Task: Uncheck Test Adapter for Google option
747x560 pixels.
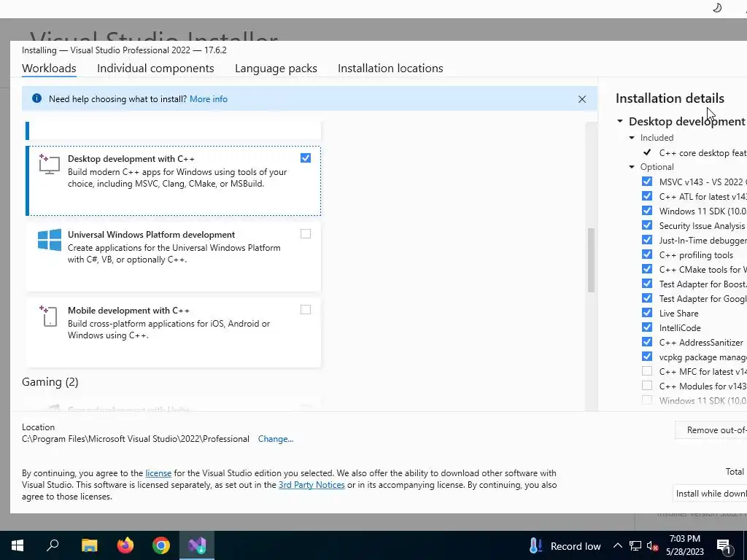Action: [x=646, y=298]
